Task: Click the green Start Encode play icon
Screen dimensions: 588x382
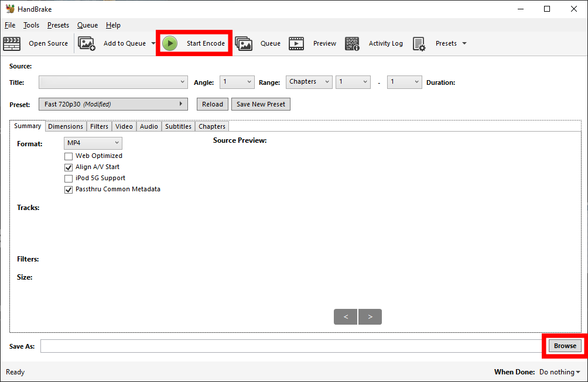Action: click(170, 43)
